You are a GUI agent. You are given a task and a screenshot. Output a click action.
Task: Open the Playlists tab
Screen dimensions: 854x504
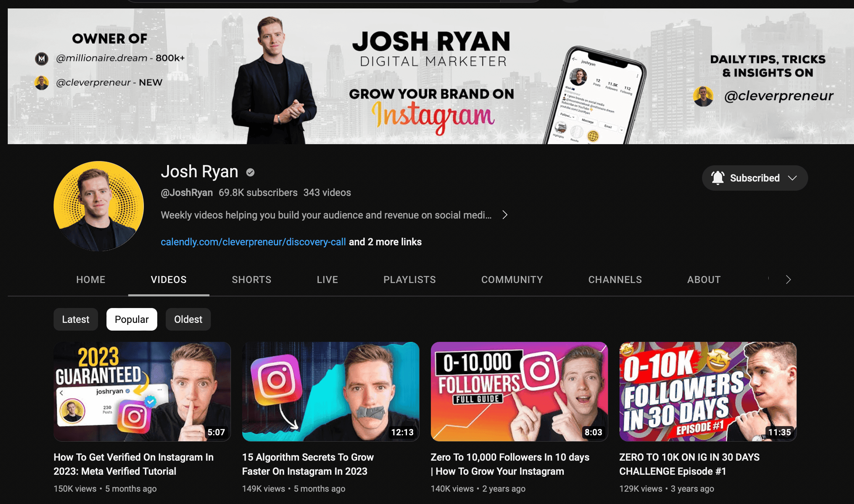pos(410,279)
